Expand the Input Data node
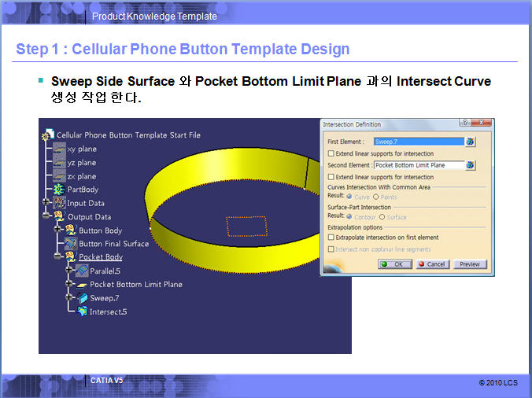 47,203
